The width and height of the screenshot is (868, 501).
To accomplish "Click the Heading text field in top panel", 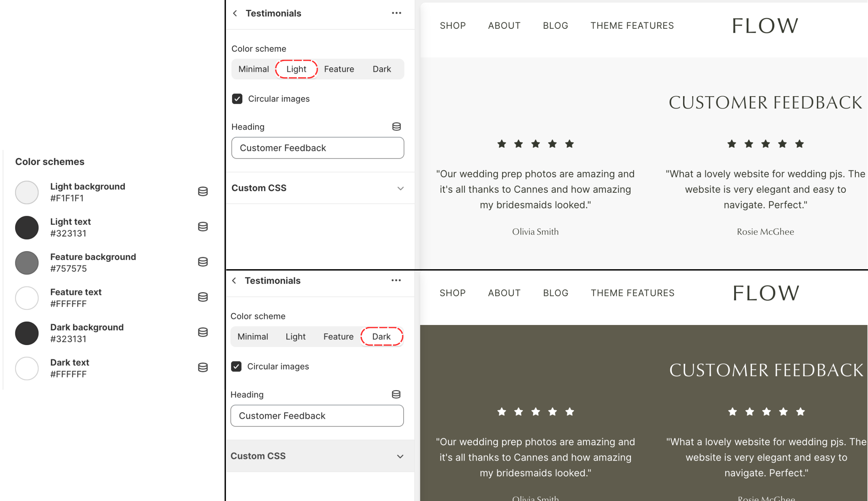I will (317, 148).
